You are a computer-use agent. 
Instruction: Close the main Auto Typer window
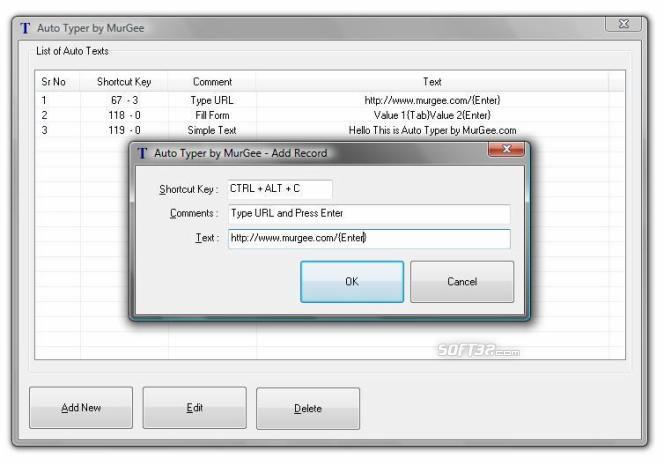[623, 24]
